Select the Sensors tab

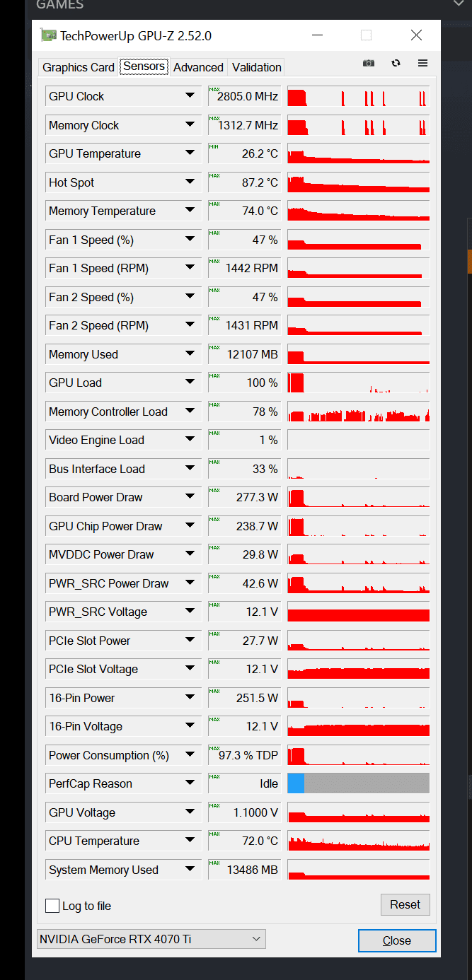click(x=144, y=66)
